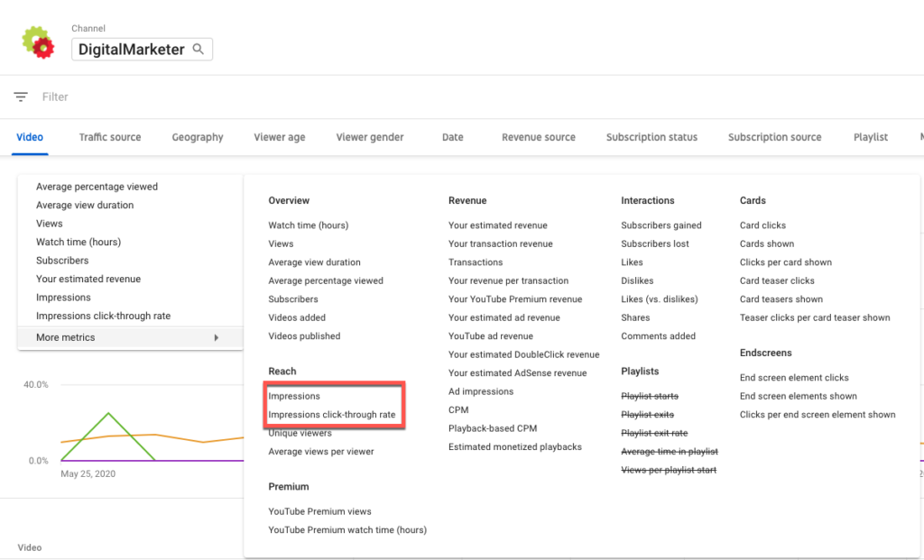Screen dimensions: 924x560
Task: Select the Viewer gender tab
Action: [370, 137]
